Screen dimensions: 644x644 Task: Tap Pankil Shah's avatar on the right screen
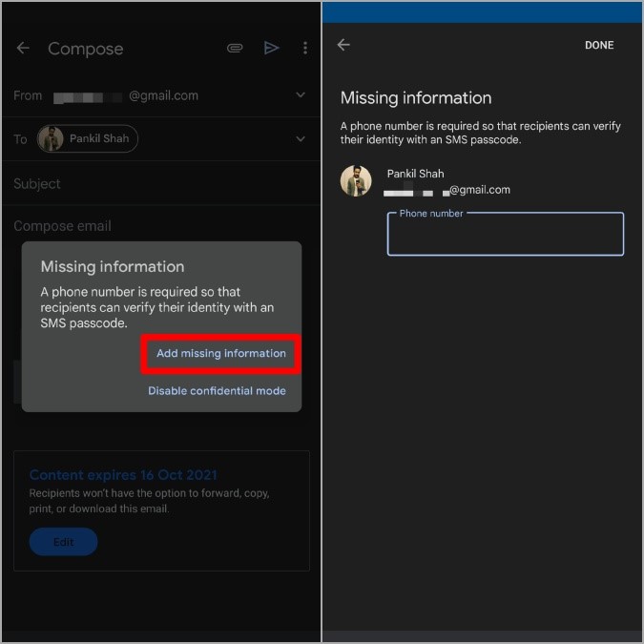pos(356,181)
